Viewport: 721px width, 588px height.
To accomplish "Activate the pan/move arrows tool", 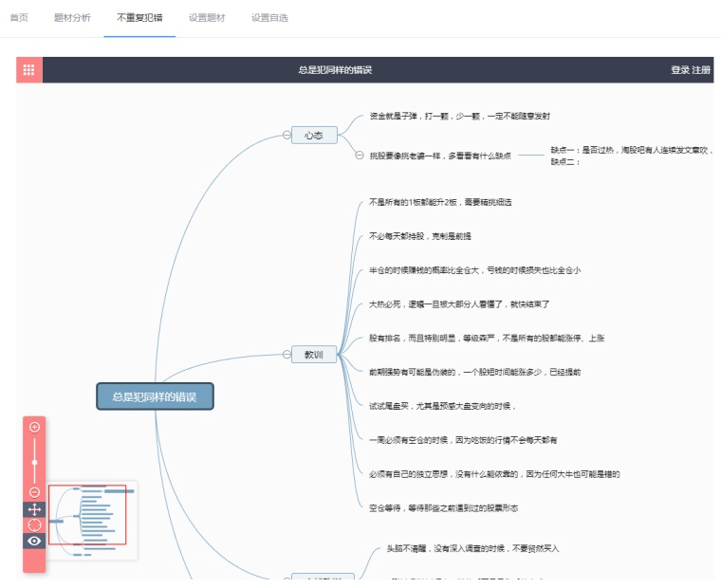I will pos(34,509).
